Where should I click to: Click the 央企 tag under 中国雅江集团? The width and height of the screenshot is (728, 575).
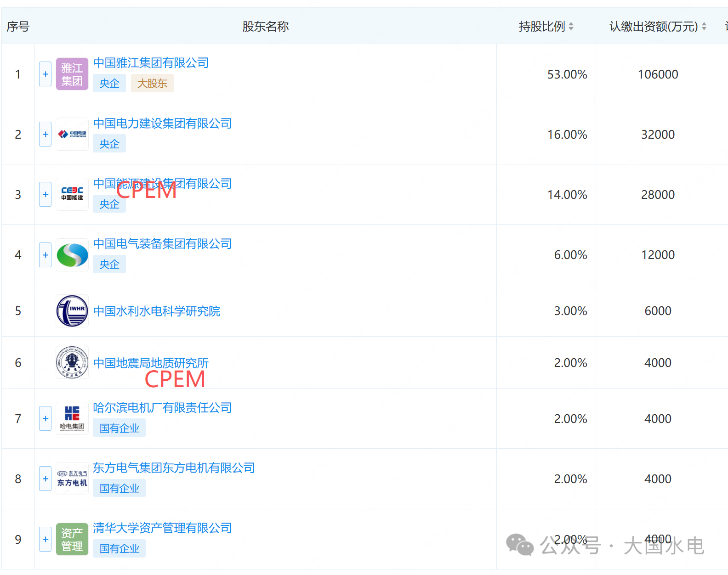(109, 84)
